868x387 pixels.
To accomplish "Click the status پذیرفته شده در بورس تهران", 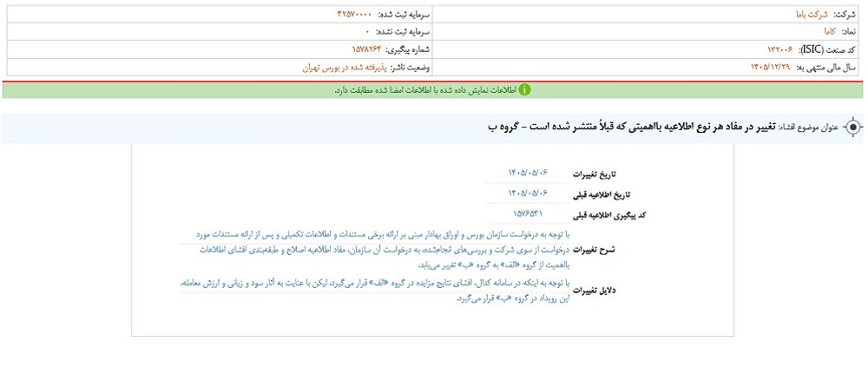I will (x=345, y=68).
